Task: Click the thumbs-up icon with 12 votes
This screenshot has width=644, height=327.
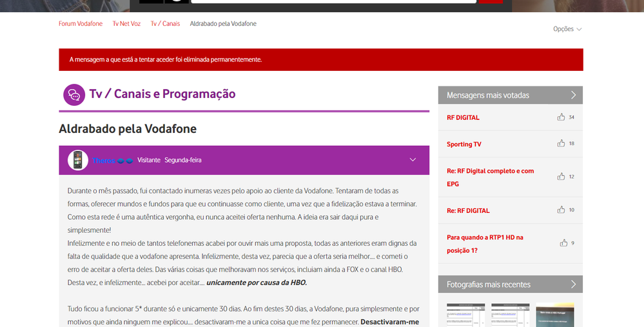Action: (x=561, y=177)
